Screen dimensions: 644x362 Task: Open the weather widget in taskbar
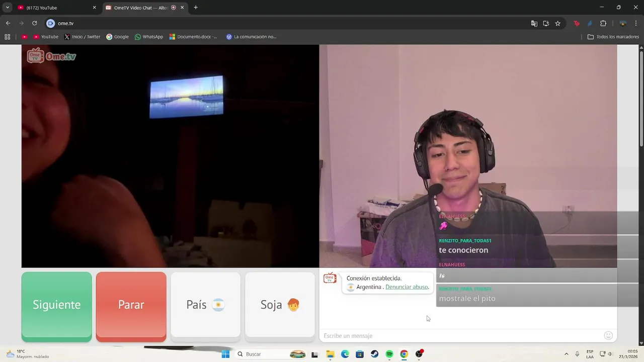point(28,354)
